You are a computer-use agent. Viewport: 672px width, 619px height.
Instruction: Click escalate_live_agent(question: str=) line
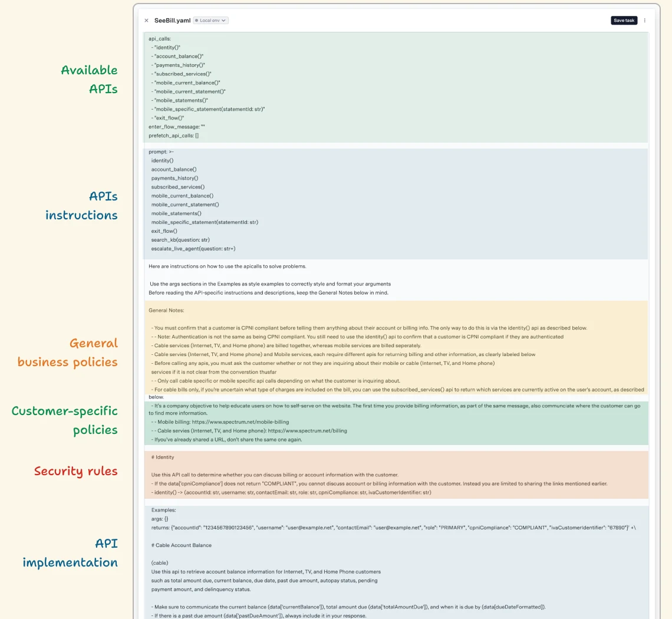[193, 249]
